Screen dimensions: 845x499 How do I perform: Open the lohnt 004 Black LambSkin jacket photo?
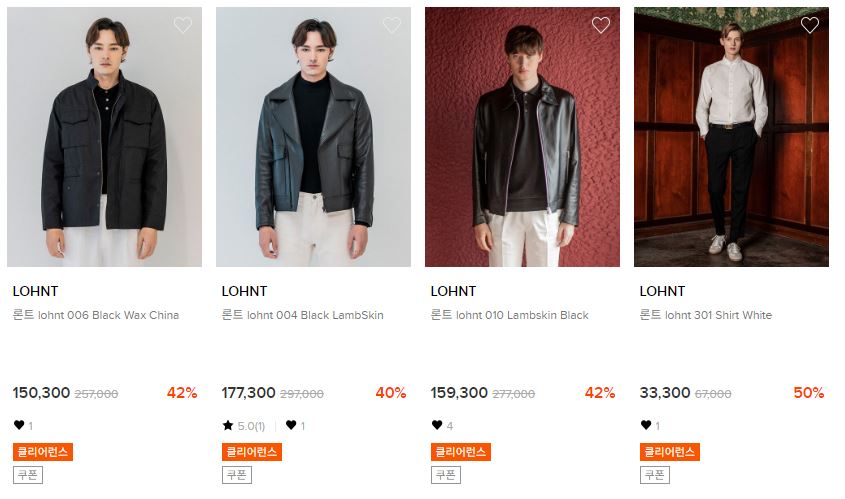coord(314,137)
